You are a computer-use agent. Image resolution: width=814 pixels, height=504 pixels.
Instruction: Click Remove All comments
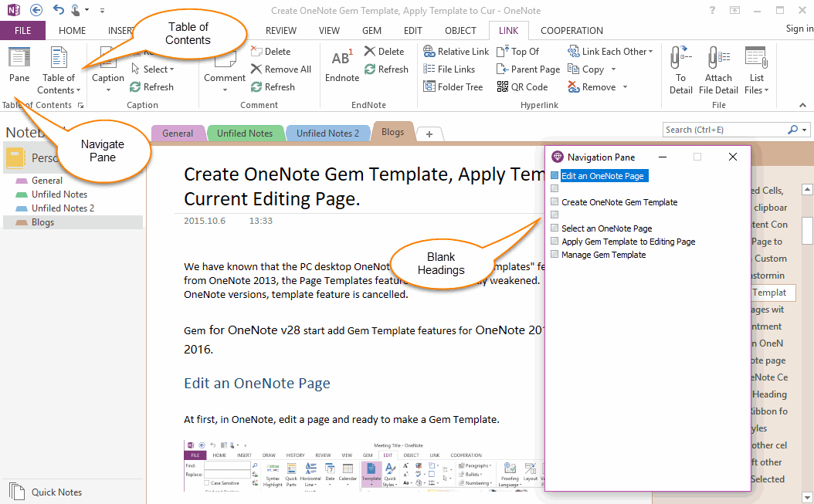[281, 69]
